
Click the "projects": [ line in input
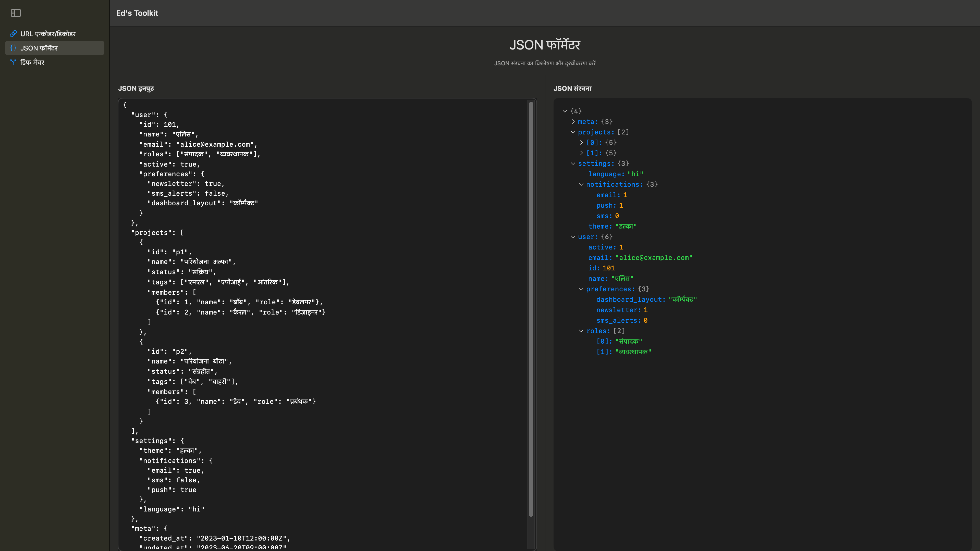tap(157, 232)
